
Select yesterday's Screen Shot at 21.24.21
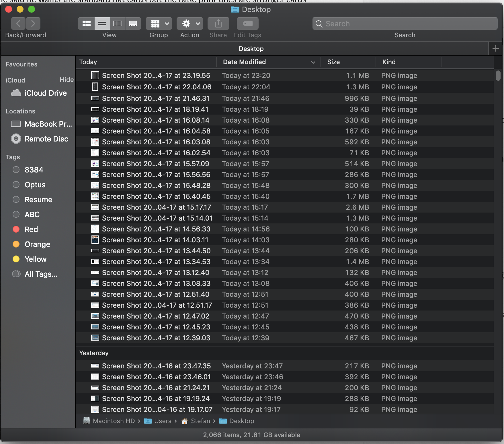click(284, 388)
